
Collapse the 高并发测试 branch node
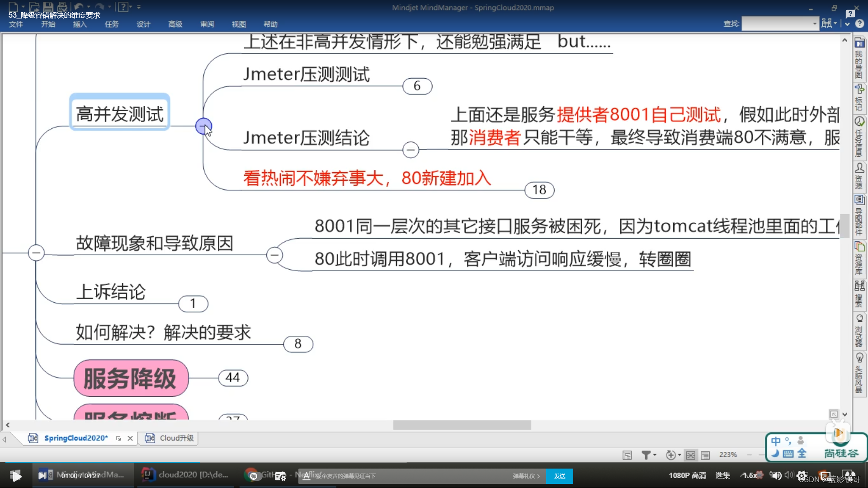click(x=203, y=126)
